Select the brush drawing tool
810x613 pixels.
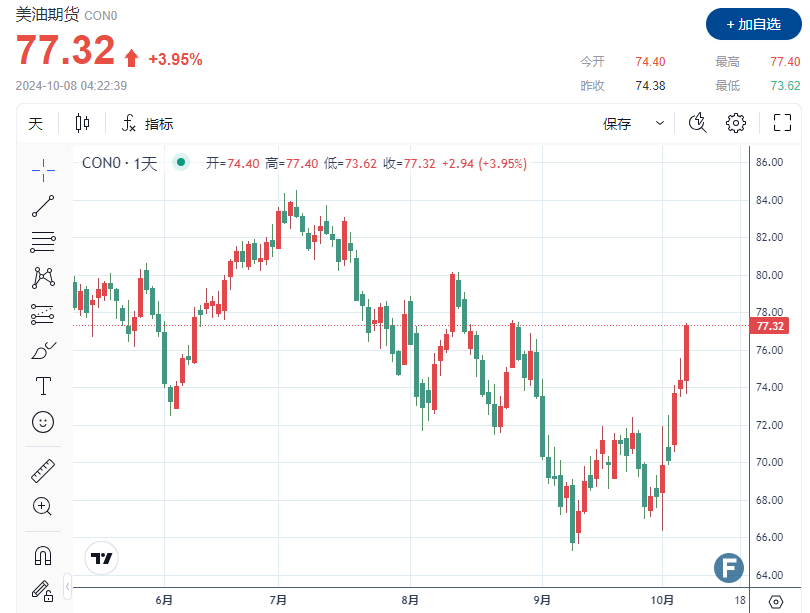pyautogui.click(x=43, y=350)
